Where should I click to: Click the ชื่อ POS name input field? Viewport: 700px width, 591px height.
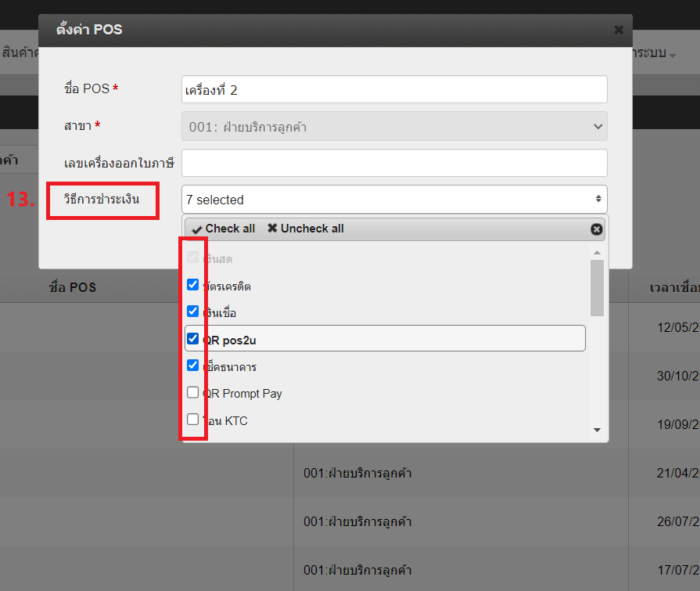(x=394, y=89)
